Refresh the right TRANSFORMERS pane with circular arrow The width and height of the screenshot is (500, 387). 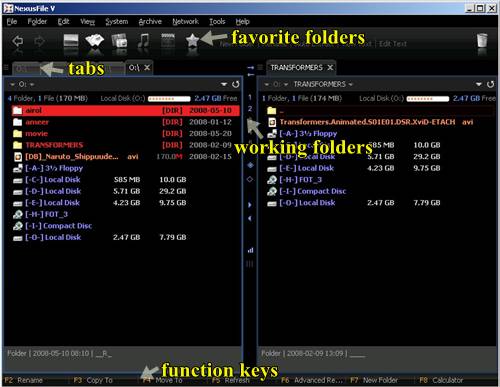click(x=490, y=84)
